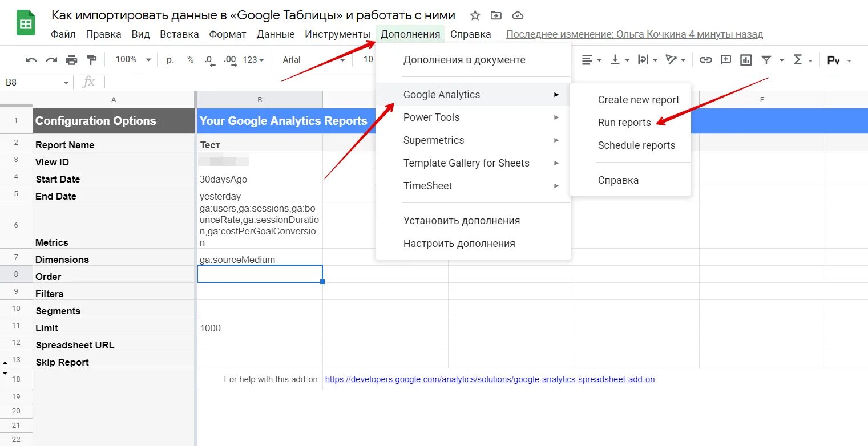Expand hidden rows below row 13
The height and width of the screenshot is (446, 868).
pyautogui.click(x=5, y=363)
